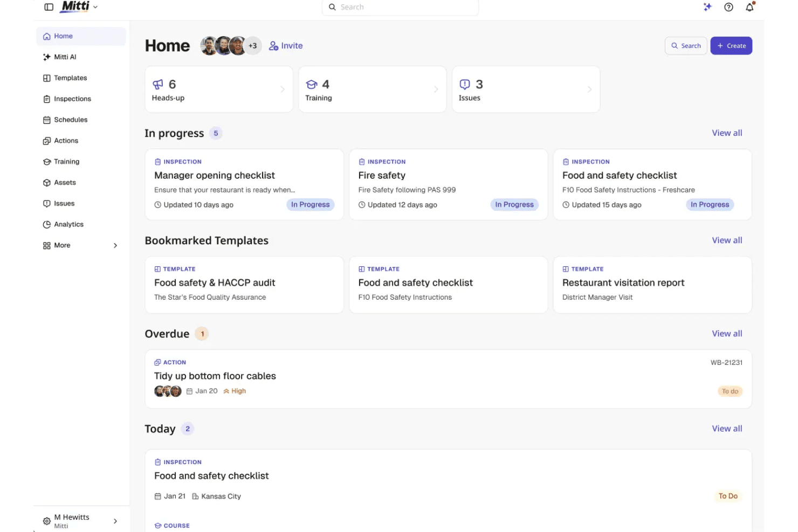Click the Actions icon in sidebar

click(47, 141)
